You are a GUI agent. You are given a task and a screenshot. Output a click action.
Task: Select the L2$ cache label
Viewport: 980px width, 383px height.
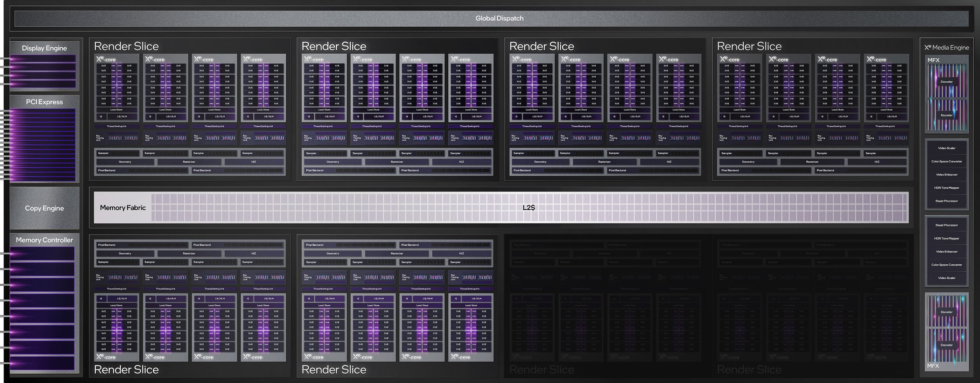[528, 208]
